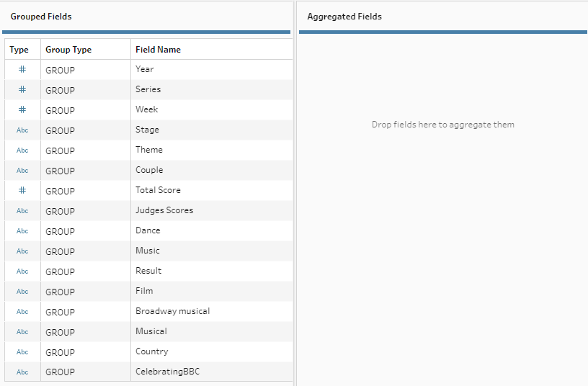Click the Abc type icon for CelebratingBBC
Image resolution: width=588 pixels, height=386 pixels.
tap(22, 372)
